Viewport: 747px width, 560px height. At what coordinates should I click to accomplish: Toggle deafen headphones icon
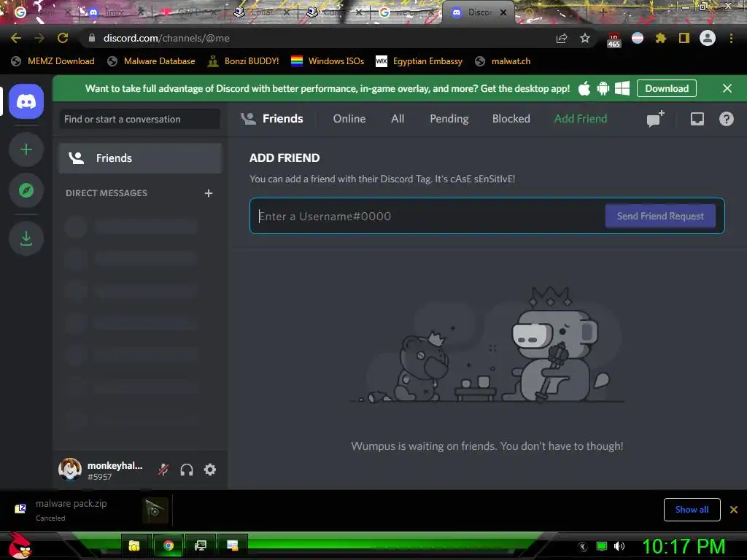187,470
